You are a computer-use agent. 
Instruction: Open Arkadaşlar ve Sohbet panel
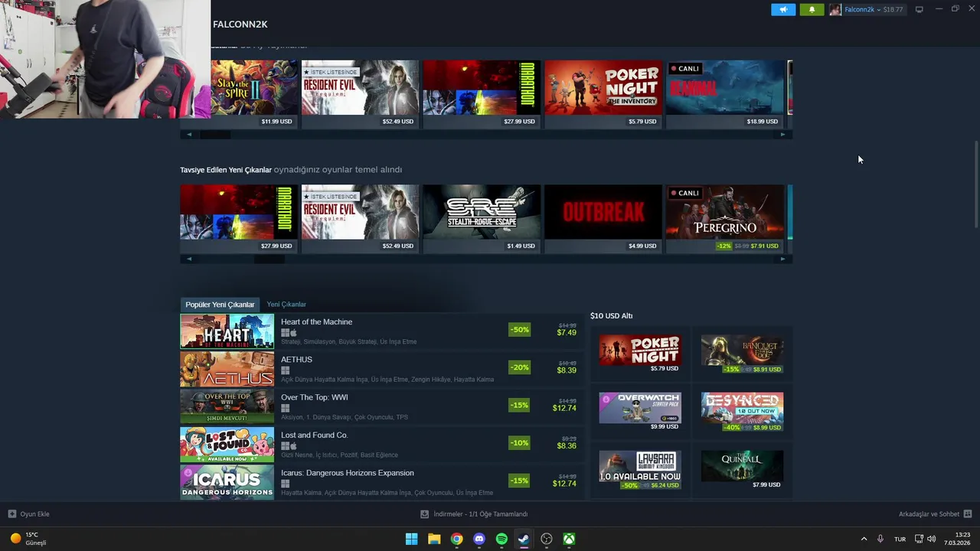929,514
